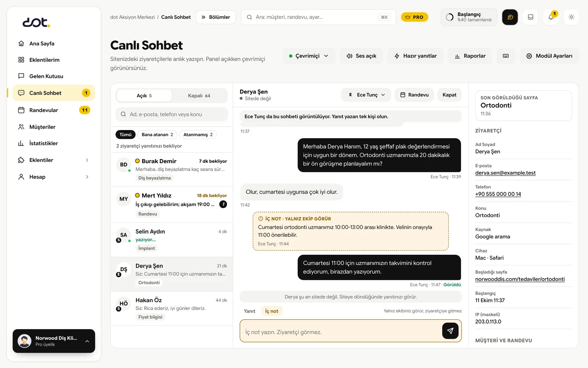This screenshot has width=588, height=368.
Task: Expand the Norwood Diş Kliniği account menu
Action: coord(54,341)
